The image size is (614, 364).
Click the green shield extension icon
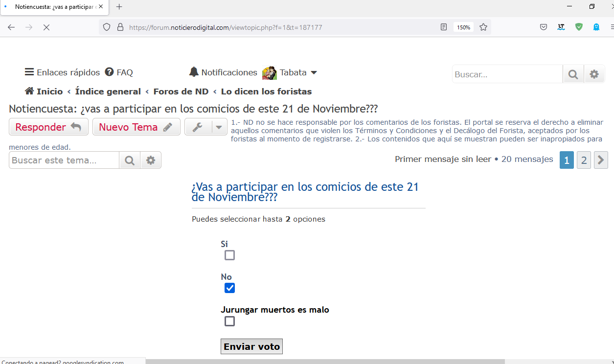[x=579, y=27]
